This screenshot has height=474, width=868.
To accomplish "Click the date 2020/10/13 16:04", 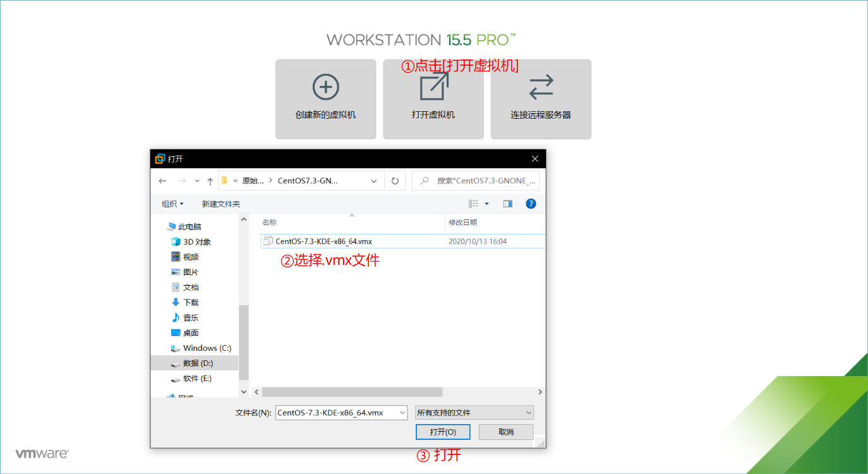I will point(478,241).
